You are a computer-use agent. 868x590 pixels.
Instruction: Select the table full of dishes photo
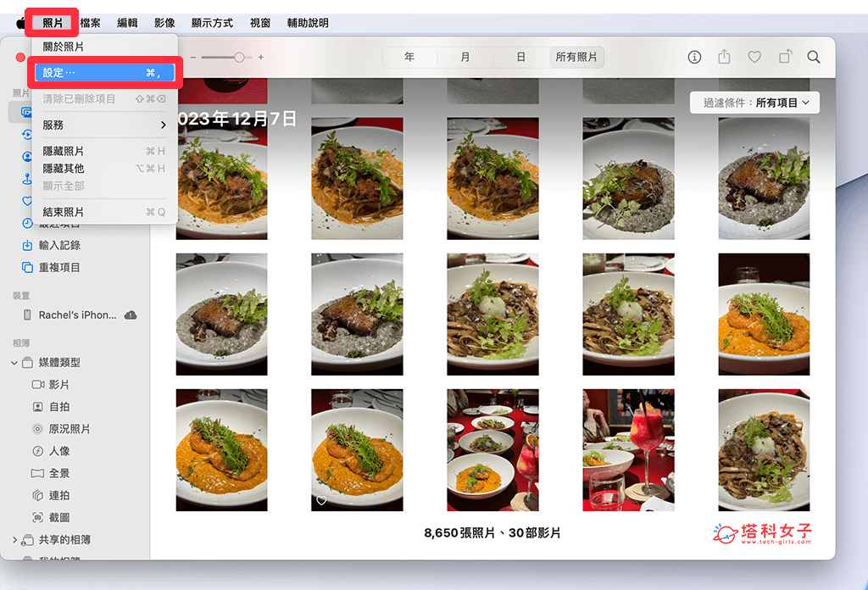click(492, 450)
